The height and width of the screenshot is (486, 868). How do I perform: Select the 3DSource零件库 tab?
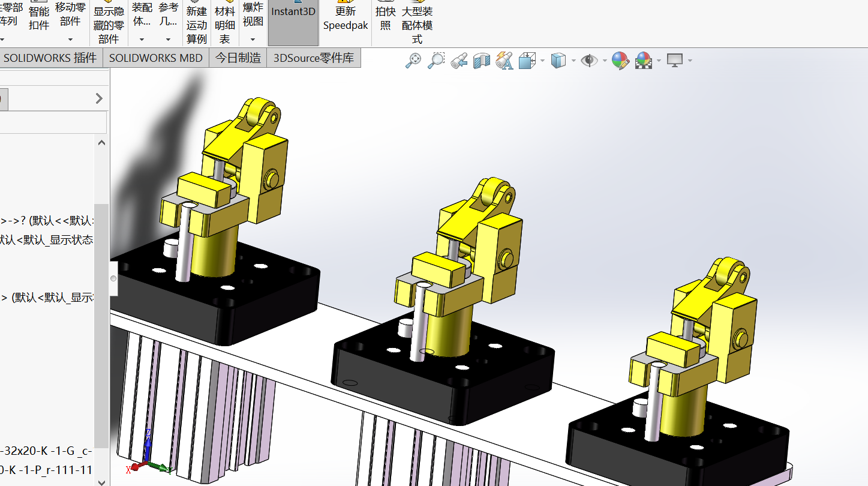click(314, 58)
